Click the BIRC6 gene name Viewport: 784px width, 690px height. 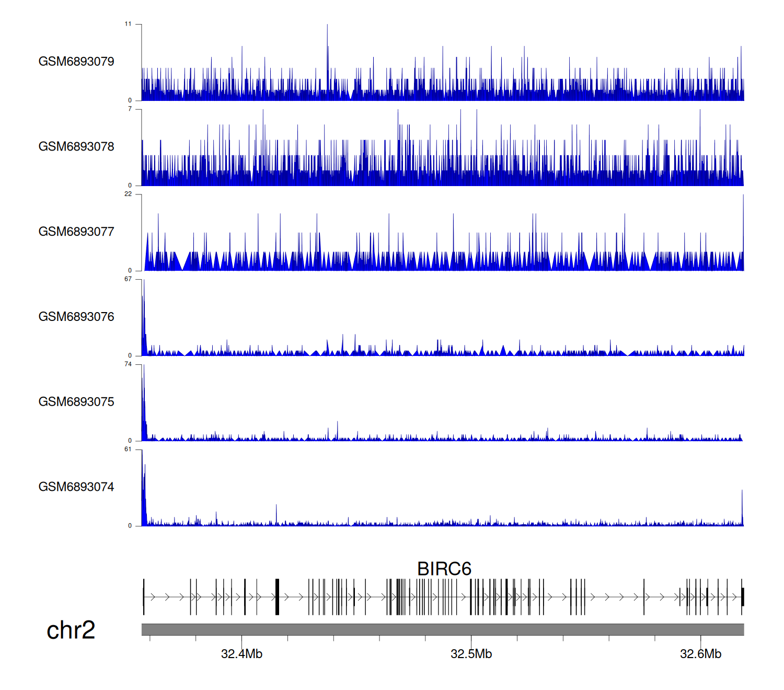pos(444,569)
